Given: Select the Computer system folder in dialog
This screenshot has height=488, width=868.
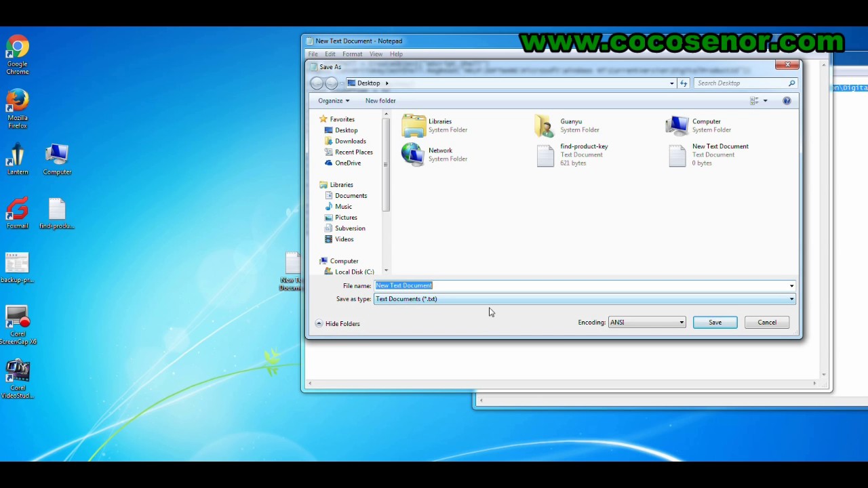Looking at the screenshot, I should click(698, 125).
